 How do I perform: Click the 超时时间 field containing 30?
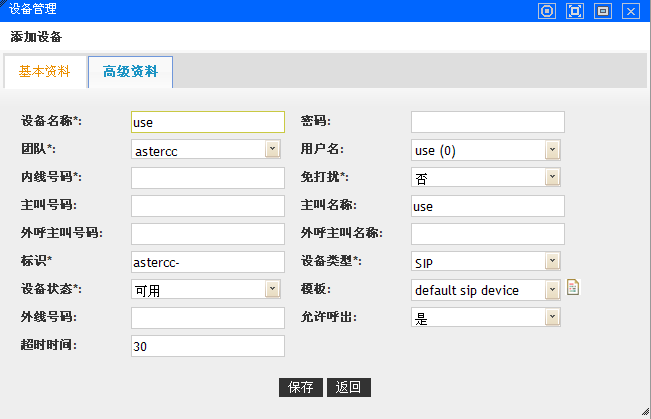click(208, 345)
